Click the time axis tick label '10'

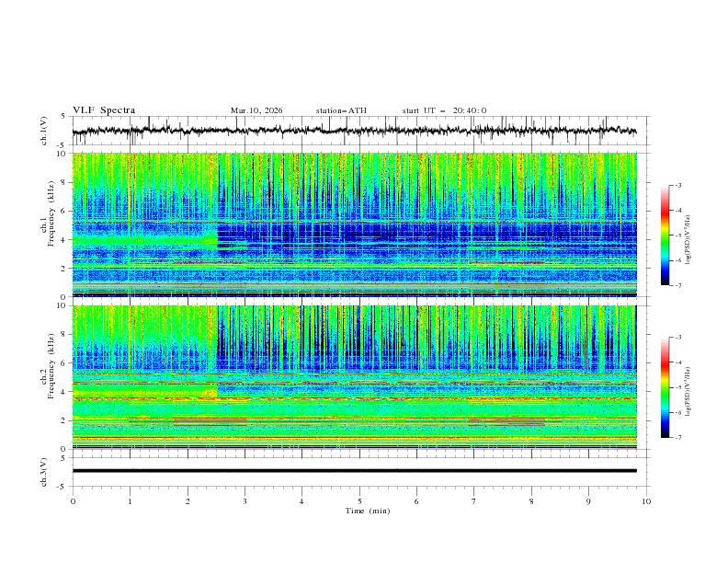point(646,501)
